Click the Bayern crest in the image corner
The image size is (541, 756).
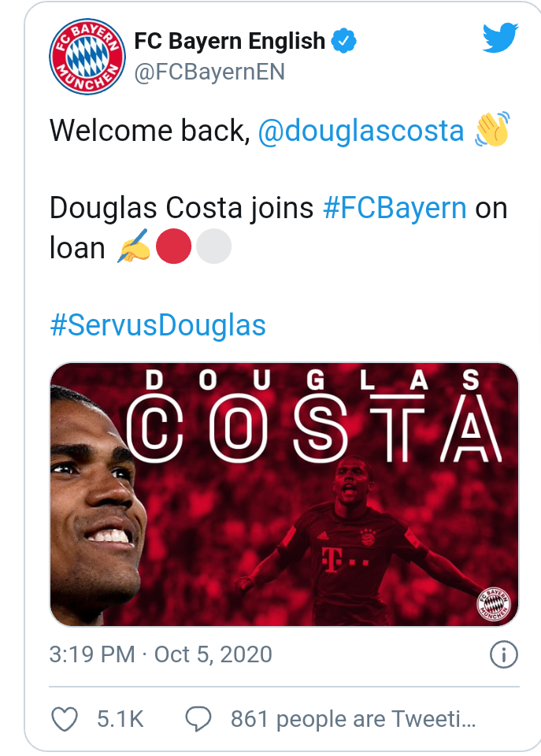(x=493, y=604)
